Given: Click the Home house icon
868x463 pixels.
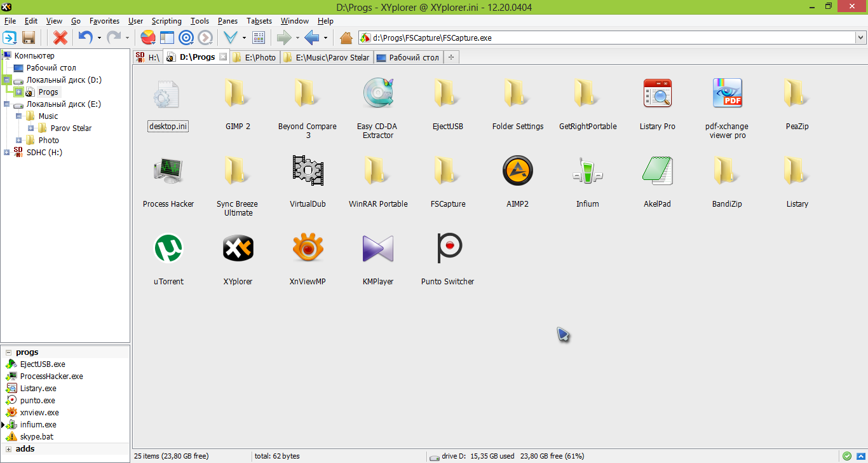Looking at the screenshot, I should pyautogui.click(x=346, y=38).
